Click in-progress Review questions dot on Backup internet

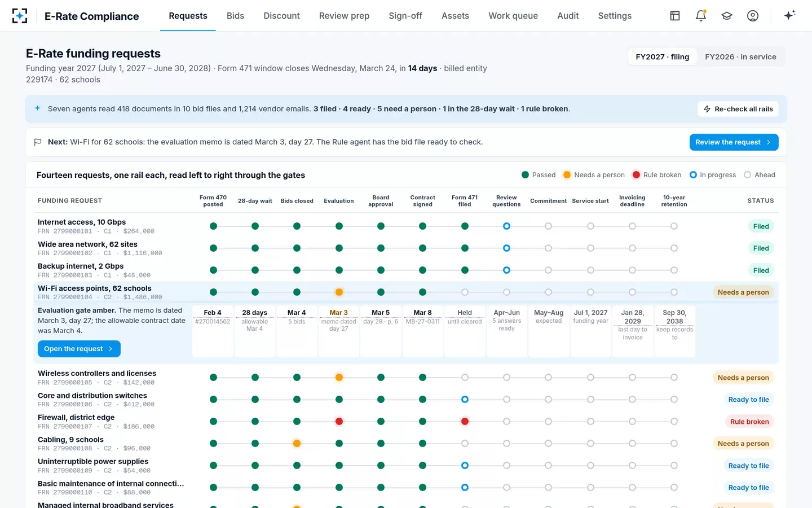tap(506, 270)
